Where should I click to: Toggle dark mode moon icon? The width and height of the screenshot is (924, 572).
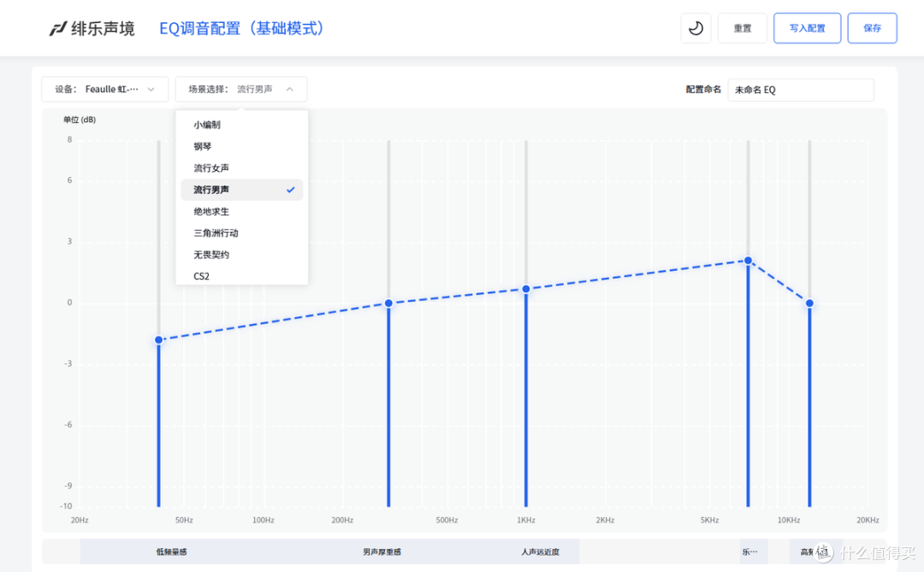click(696, 28)
